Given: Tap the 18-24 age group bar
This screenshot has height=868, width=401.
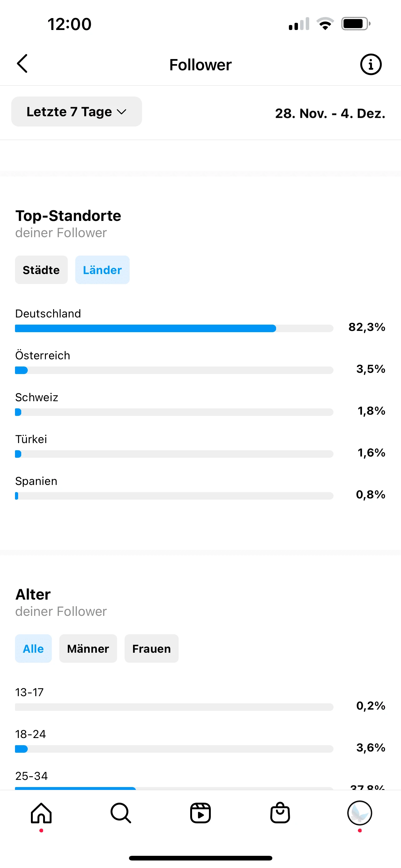Looking at the screenshot, I should (174, 749).
